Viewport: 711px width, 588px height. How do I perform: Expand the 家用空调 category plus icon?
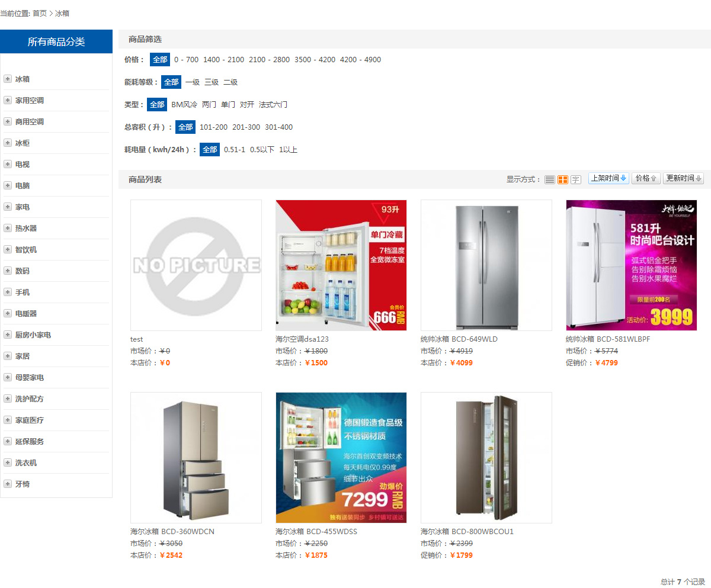pos(8,100)
